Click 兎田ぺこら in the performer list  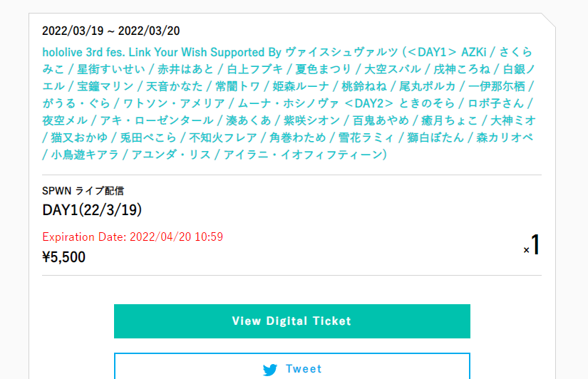coord(148,137)
